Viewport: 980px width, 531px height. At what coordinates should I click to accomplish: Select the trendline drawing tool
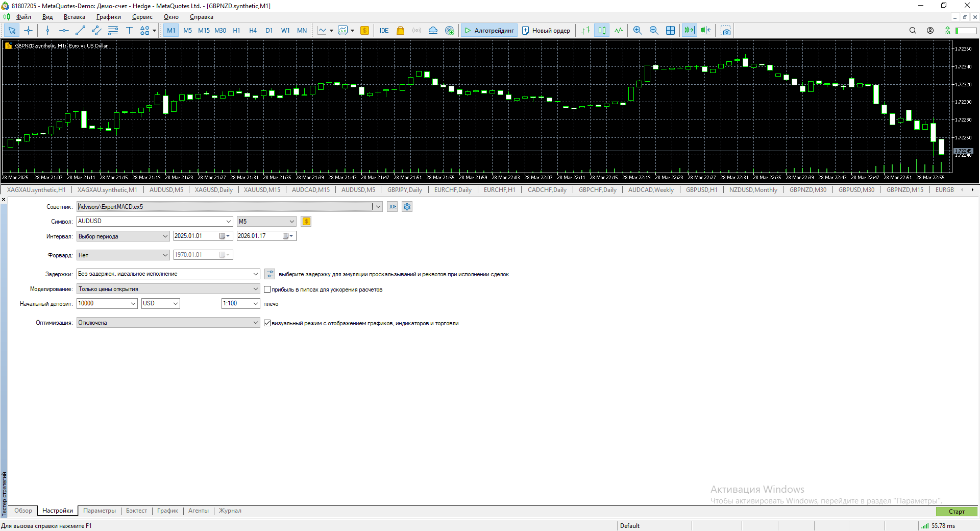(80, 31)
